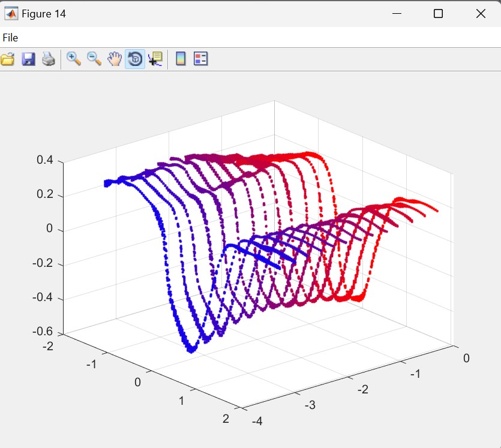This screenshot has width=501, height=448.
Task: Close the Figure 14 window
Action: (x=480, y=14)
